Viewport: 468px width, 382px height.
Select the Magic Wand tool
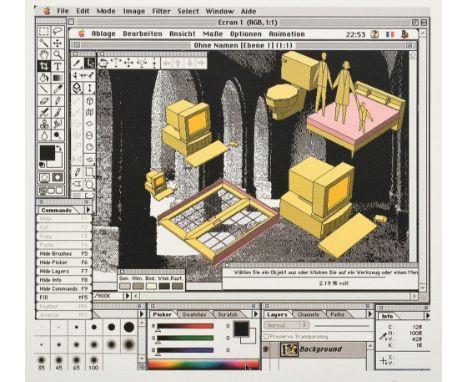pyautogui.click(x=44, y=43)
